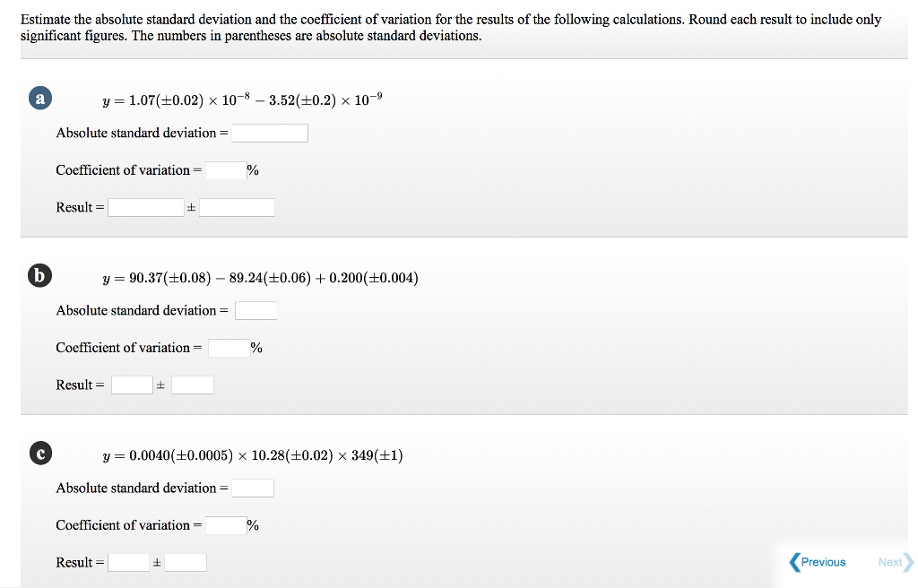Image resolution: width=918 pixels, height=588 pixels.
Task: Click the circular badge labeled 'a'
Action: pos(40,98)
